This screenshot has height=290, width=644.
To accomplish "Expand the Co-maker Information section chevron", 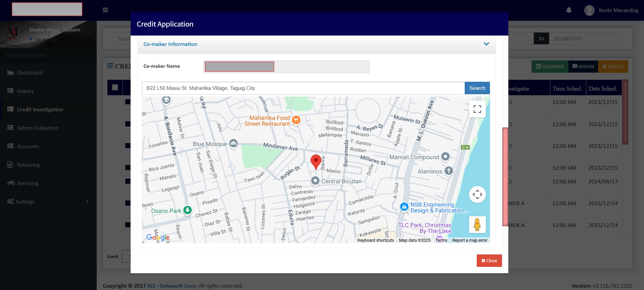I will click(x=486, y=44).
